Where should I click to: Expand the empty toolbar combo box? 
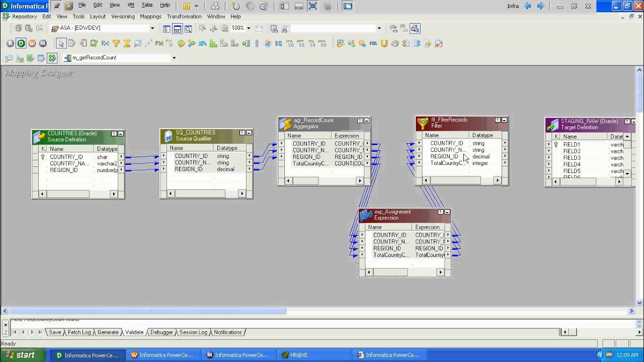[379, 29]
